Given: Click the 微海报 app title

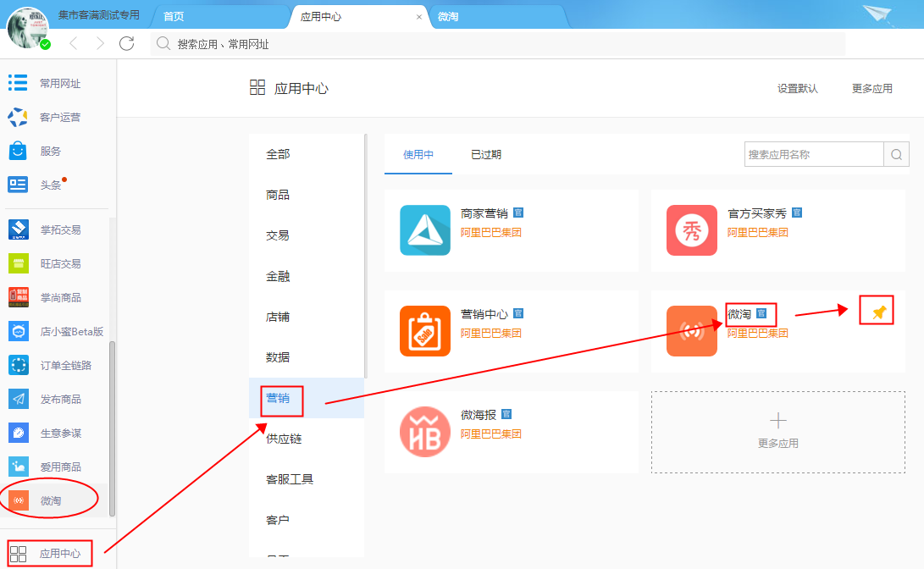Looking at the screenshot, I should click(x=479, y=415).
